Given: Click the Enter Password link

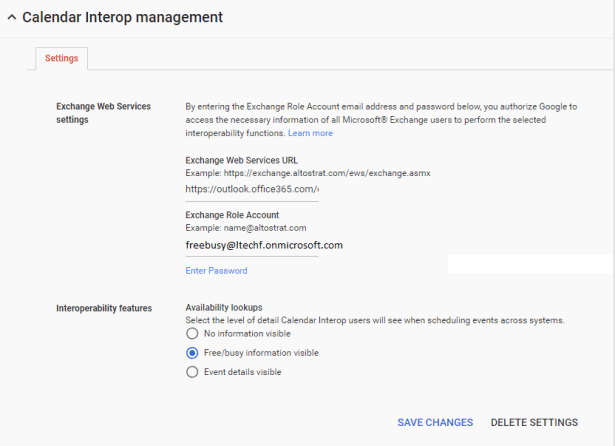Looking at the screenshot, I should click(x=216, y=270).
